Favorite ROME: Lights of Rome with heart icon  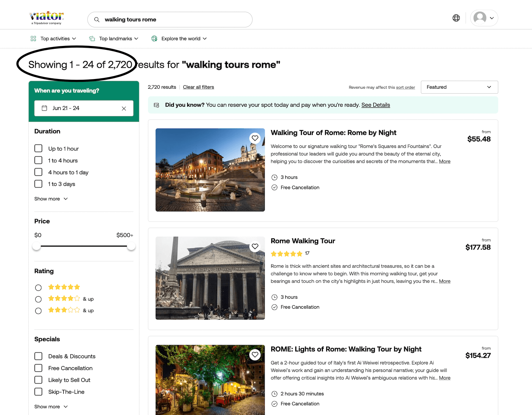(x=255, y=354)
